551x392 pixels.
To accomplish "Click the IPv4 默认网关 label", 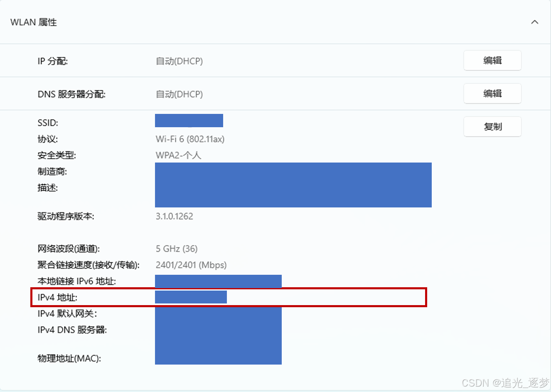I will [67, 314].
